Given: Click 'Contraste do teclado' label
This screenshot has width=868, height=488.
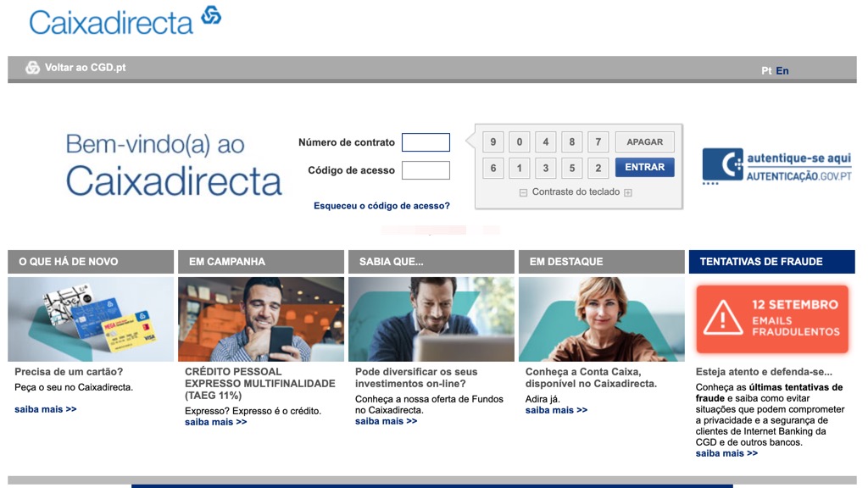Looking at the screenshot, I should click(x=576, y=192).
